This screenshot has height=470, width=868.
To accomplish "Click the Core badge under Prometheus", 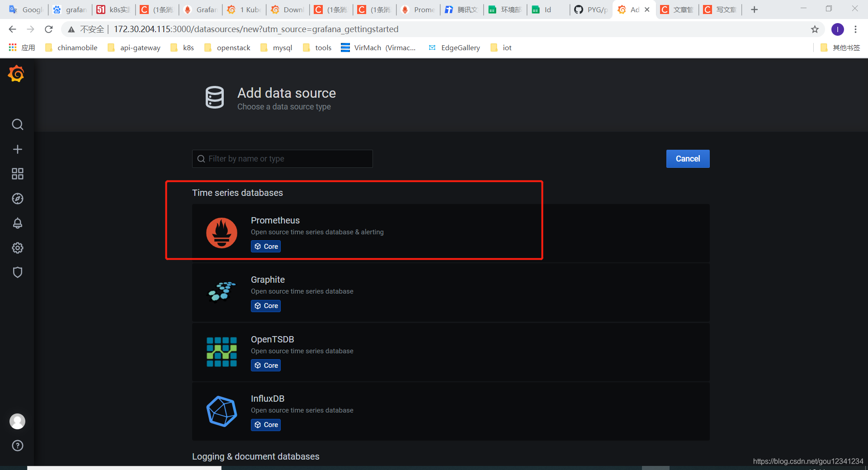I will (266, 247).
